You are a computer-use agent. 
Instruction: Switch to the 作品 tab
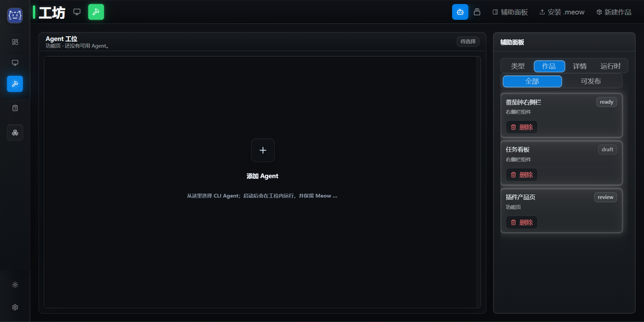coord(549,66)
